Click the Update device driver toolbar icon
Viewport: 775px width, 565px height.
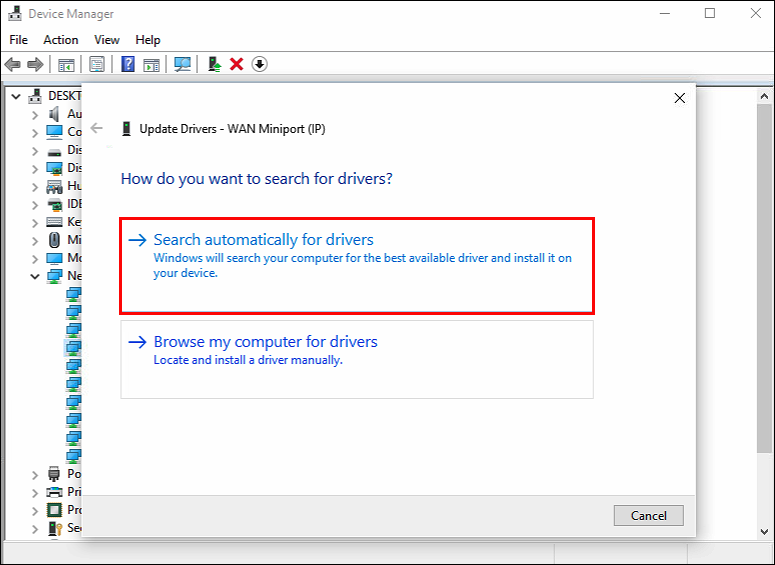(214, 64)
